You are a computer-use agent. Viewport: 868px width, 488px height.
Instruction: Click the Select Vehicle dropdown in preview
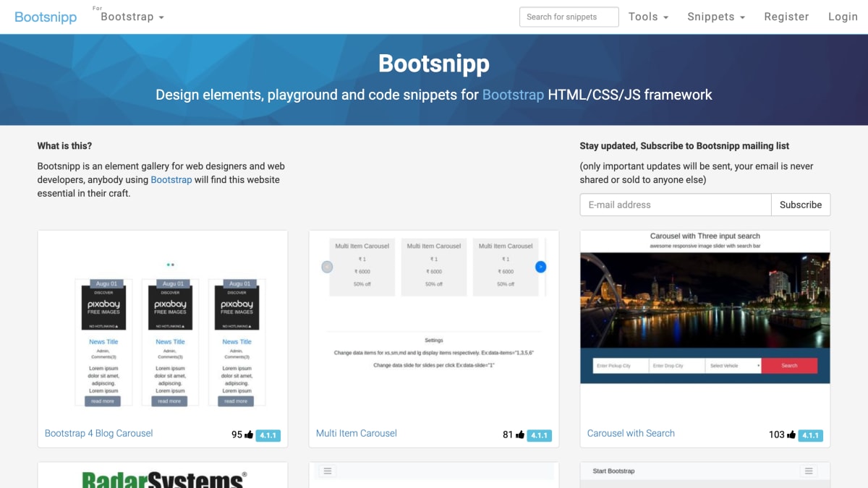[733, 366]
